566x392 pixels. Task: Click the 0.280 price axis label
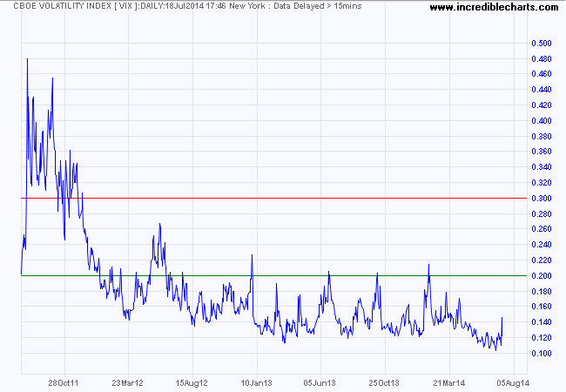coord(542,214)
